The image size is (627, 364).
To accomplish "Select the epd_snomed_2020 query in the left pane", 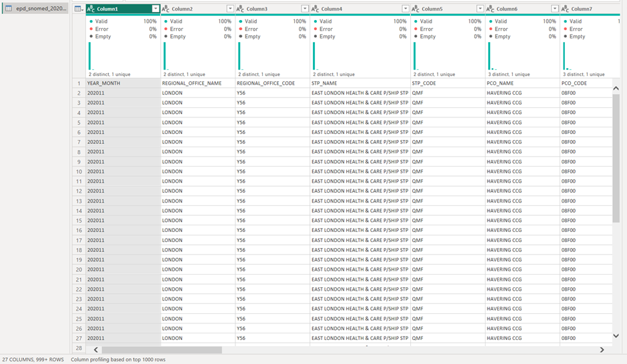I will click(x=36, y=9).
